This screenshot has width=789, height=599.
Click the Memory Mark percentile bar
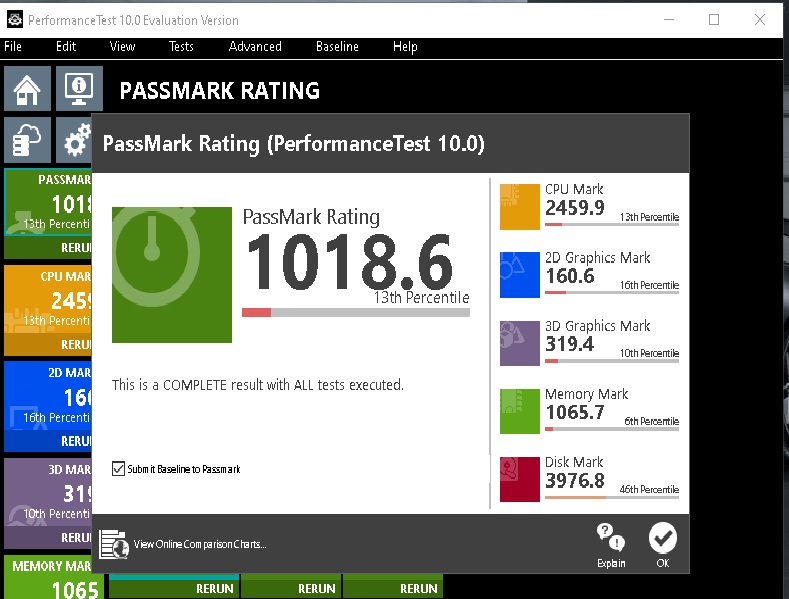(612, 429)
